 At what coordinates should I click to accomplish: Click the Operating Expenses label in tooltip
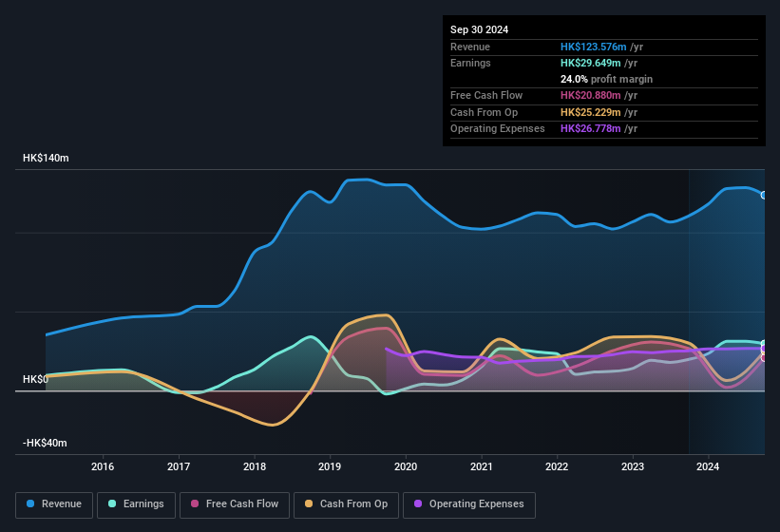click(498, 129)
